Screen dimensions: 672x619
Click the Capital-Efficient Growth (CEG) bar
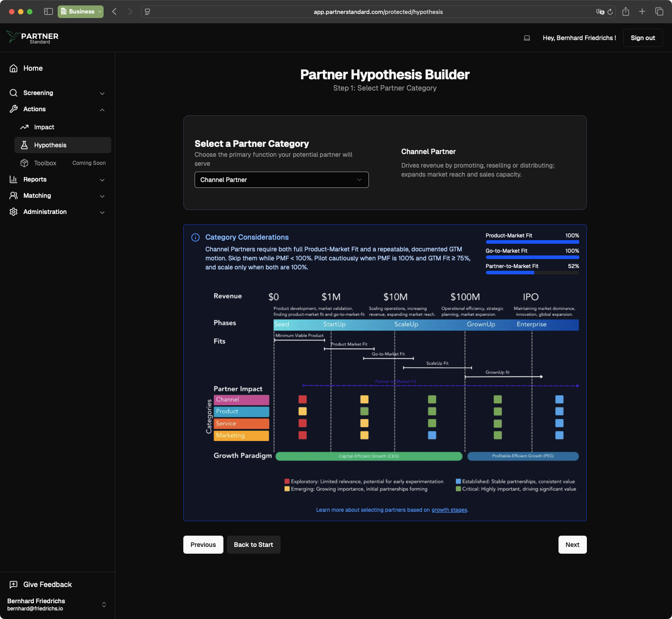coord(369,456)
